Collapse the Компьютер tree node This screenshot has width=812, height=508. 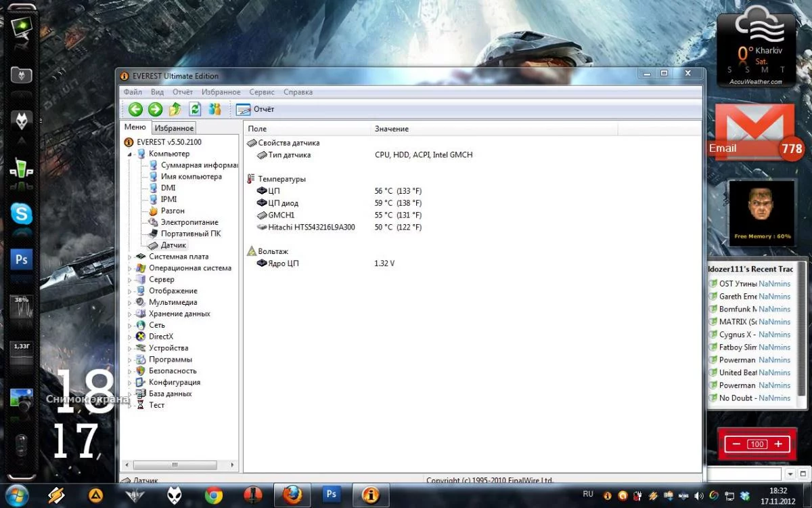pyautogui.click(x=130, y=154)
